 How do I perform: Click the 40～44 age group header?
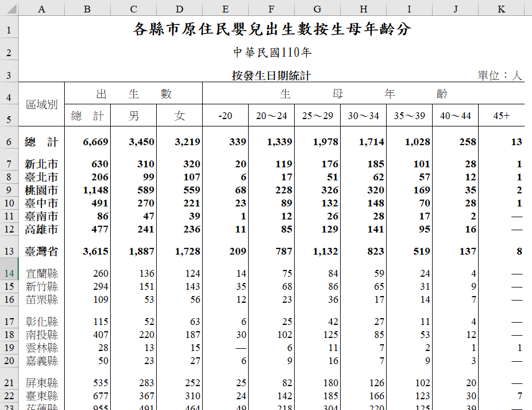click(455, 116)
